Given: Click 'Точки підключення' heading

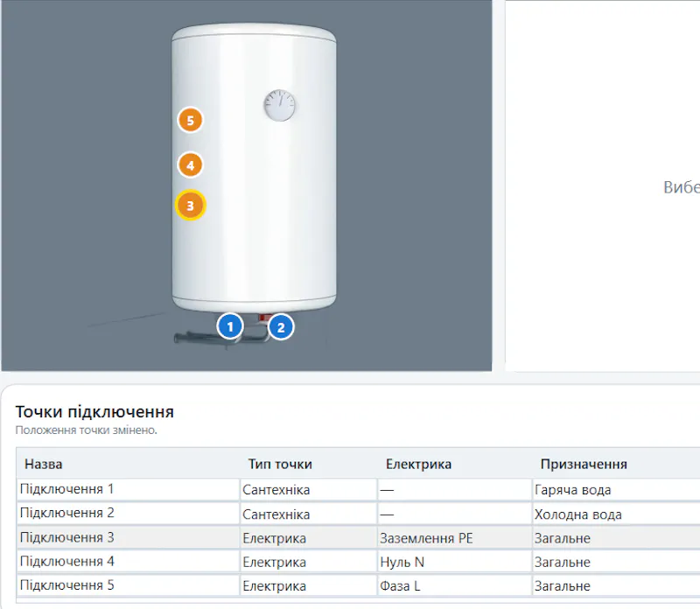Looking at the screenshot, I should click(x=94, y=411).
